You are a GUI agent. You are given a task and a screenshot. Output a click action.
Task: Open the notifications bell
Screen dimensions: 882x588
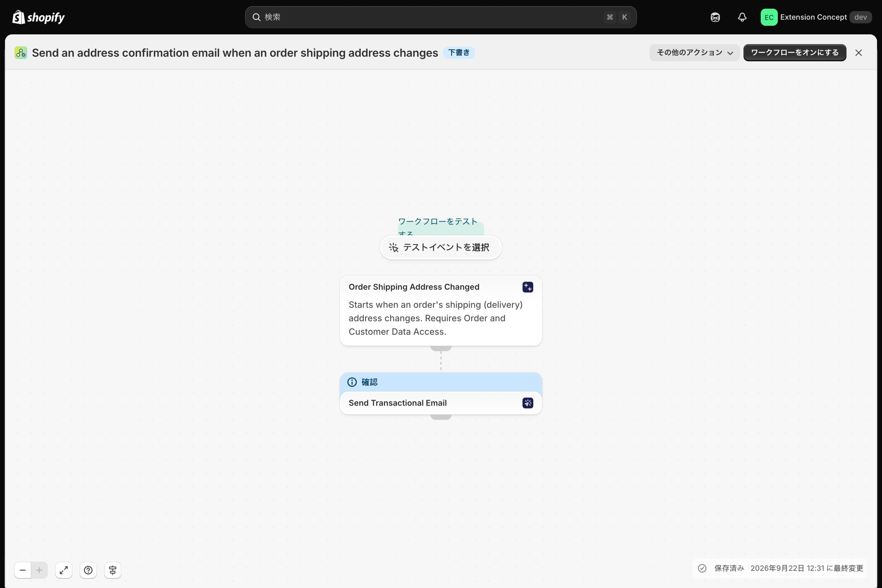pyautogui.click(x=742, y=17)
